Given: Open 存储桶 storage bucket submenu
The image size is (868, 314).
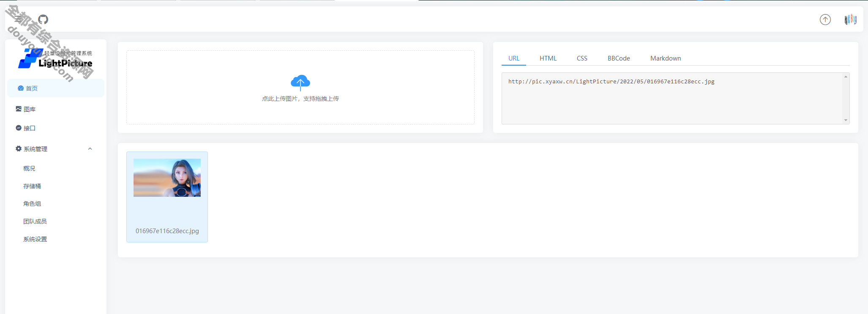Looking at the screenshot, I should point(32,186).
